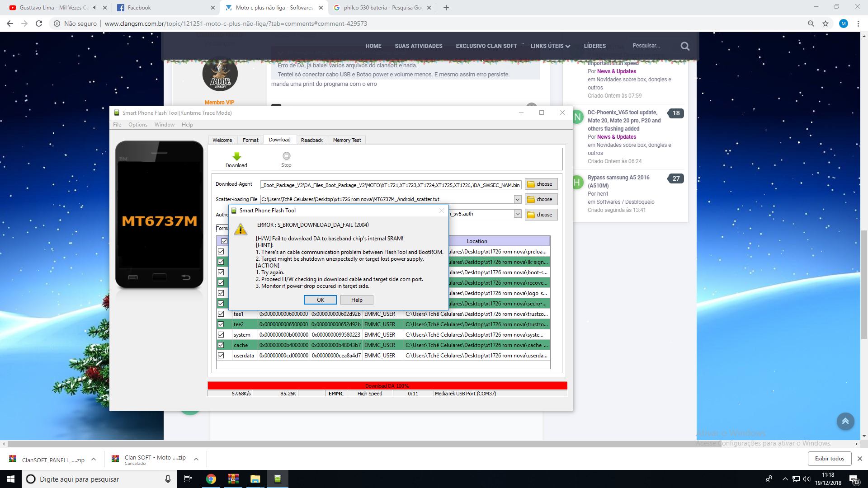Image resolution: width=868 pixels, height=488 pixels.
Task: Toggle checkbox of the lk-sign row
Action: (x=221, y=262)
